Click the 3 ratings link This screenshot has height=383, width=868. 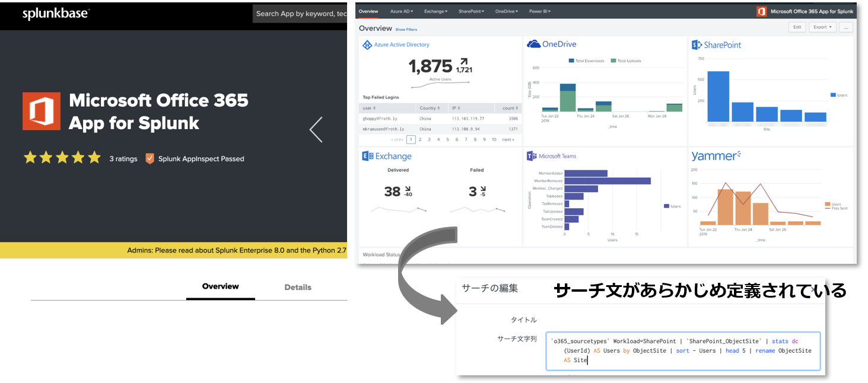pyautogui.click(x=123, y=158)
